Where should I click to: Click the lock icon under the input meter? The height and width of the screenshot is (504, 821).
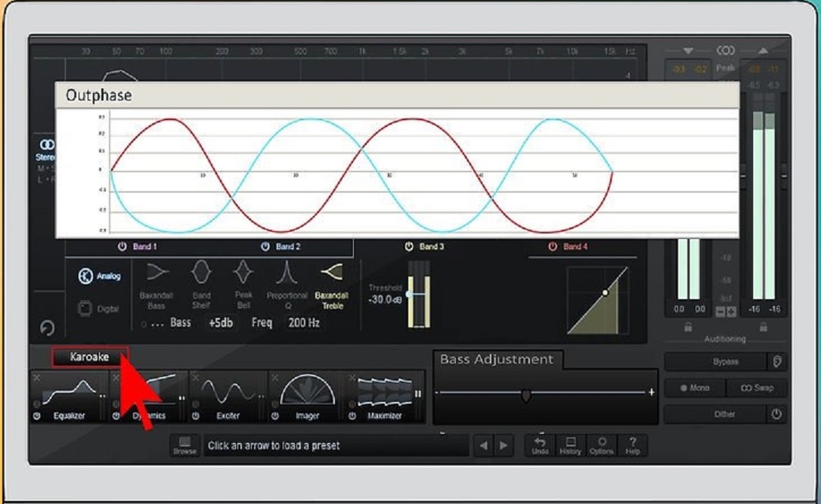point(688,327)
